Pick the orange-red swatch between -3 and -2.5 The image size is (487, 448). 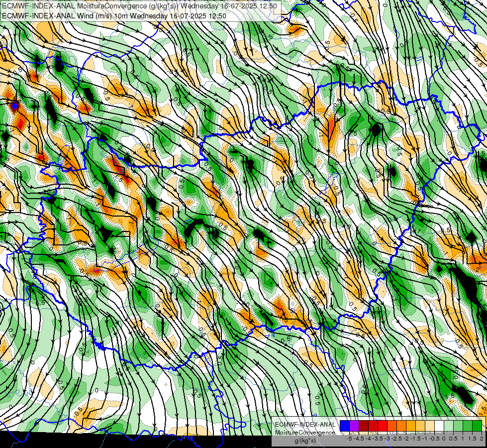392,426
